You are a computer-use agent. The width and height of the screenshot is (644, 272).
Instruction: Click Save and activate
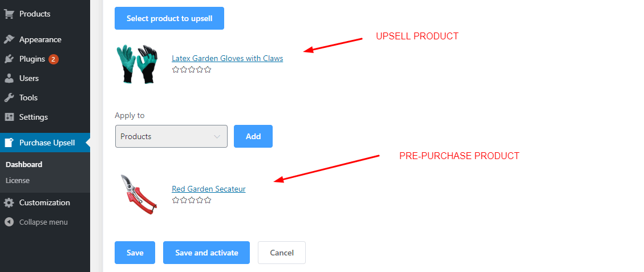point(206,253)
